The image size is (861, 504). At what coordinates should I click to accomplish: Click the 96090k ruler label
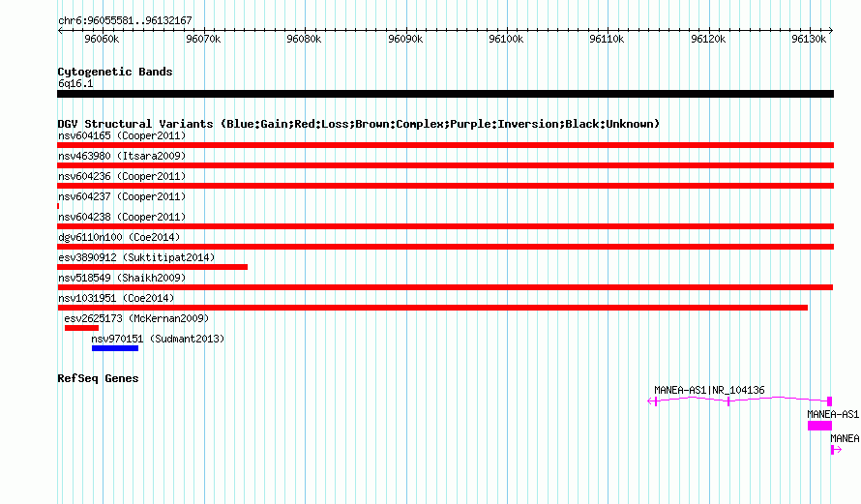(405, 39)
